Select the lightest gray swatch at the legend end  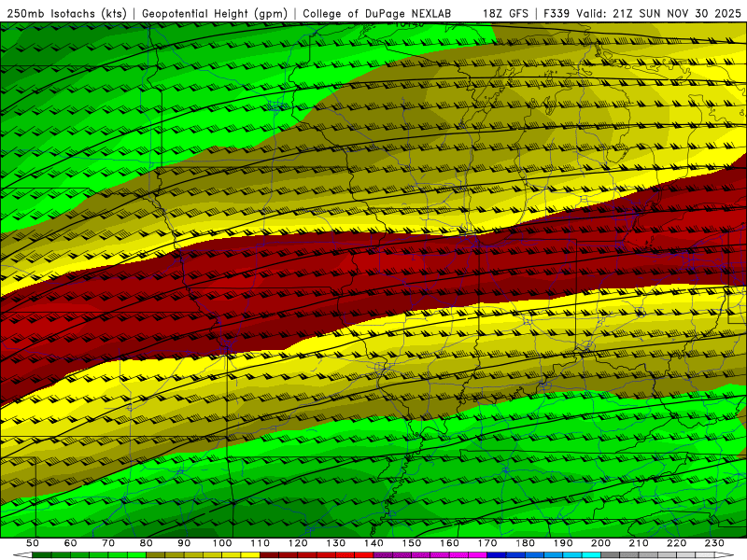[705, 554]
